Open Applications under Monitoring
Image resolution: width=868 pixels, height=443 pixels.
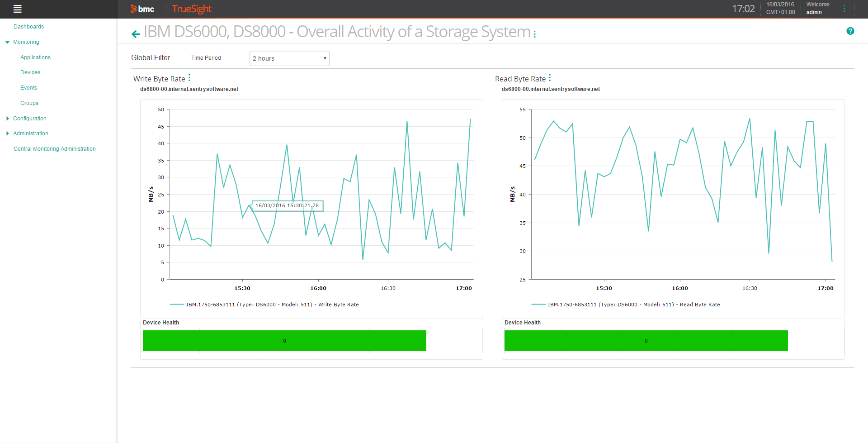(35, 57)
